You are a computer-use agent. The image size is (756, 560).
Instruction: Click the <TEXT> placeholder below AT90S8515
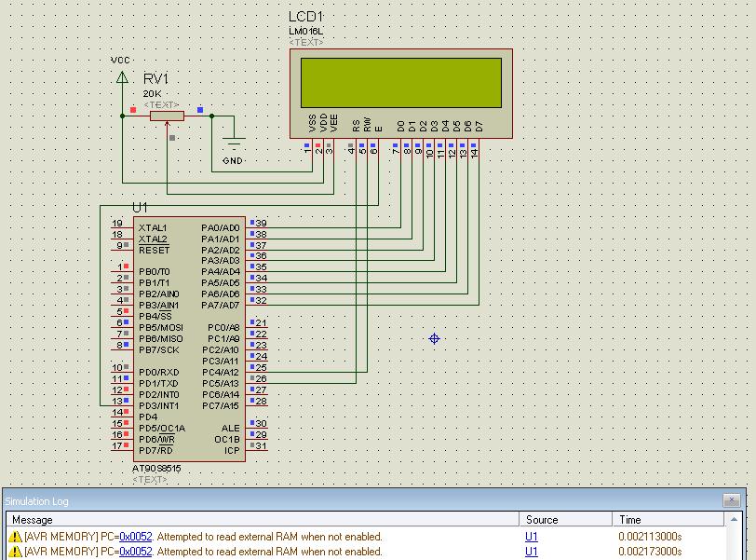coord(150,480)
